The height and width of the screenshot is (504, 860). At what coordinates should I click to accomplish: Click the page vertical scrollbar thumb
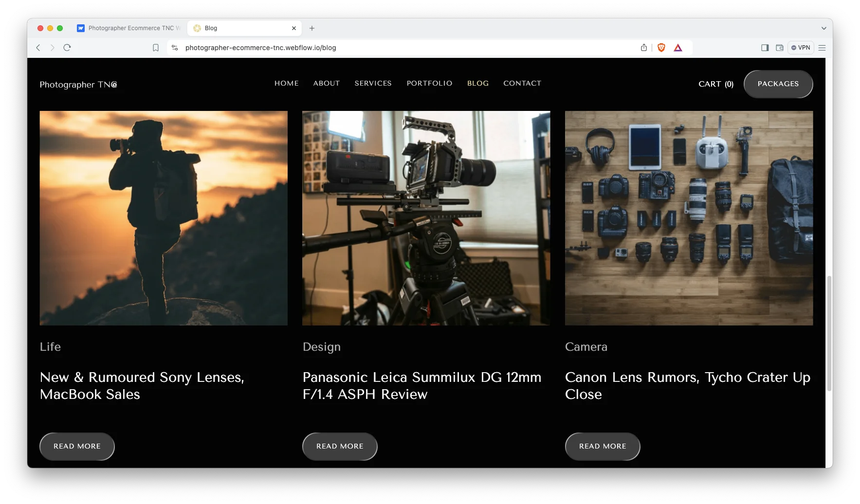click(829, 333)
